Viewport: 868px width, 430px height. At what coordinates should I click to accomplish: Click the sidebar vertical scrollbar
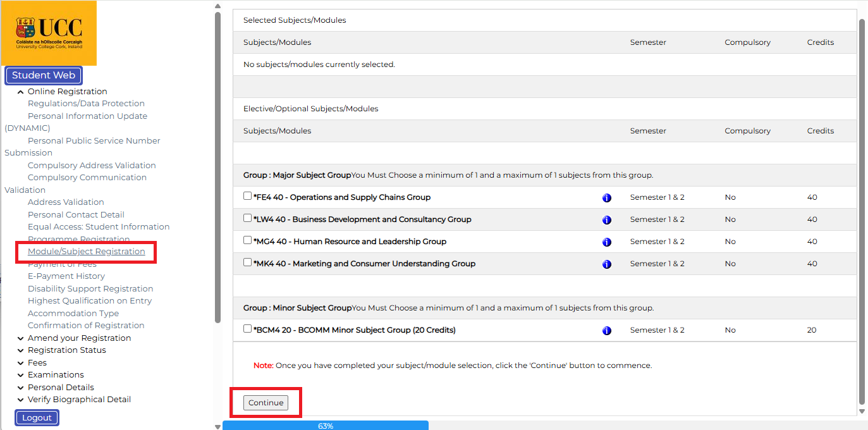click(218, 168)
